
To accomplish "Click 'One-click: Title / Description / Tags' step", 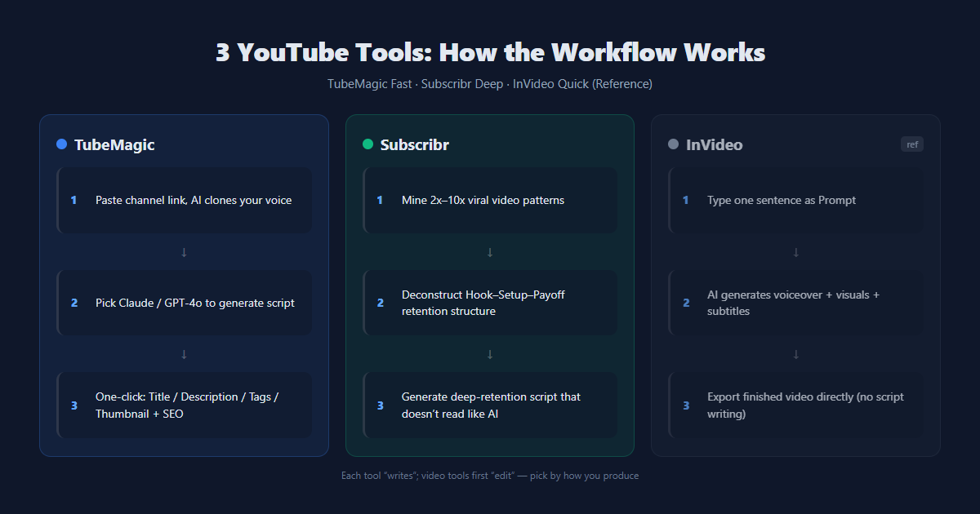I will pyautogui.click(x=185, y=405).
